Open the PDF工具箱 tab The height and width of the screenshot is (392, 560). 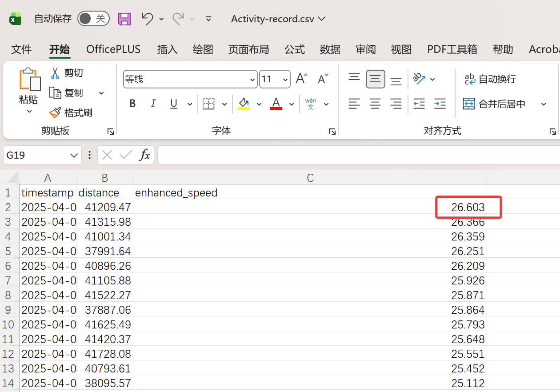tap(452, 49)
